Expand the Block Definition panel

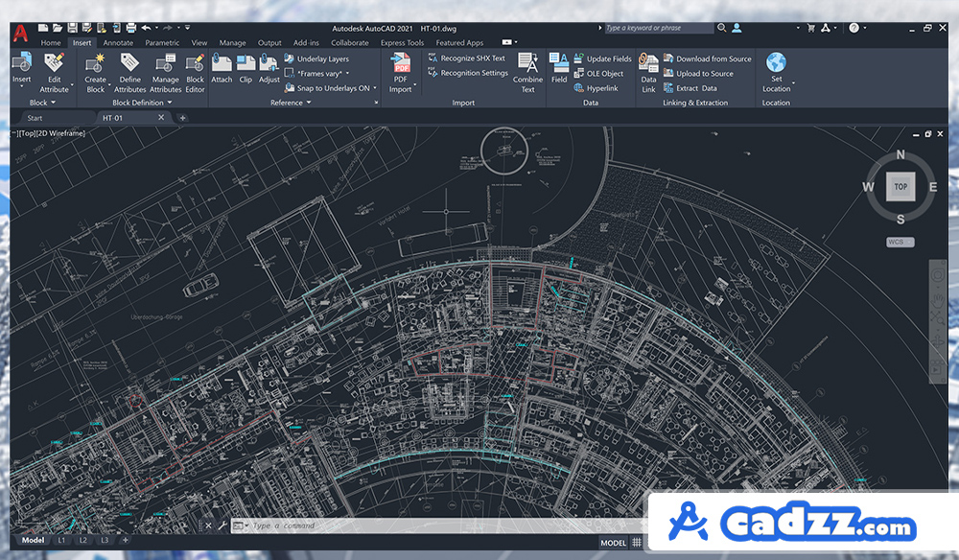pos(142,103)
